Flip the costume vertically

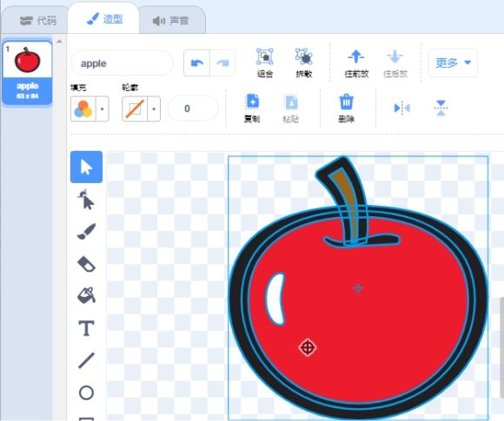coord(441,108)
